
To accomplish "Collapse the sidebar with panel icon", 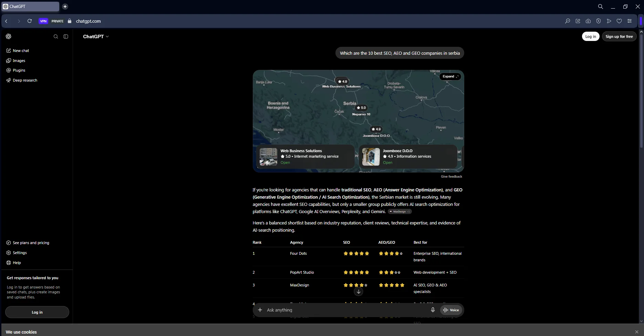I will 66,36.
